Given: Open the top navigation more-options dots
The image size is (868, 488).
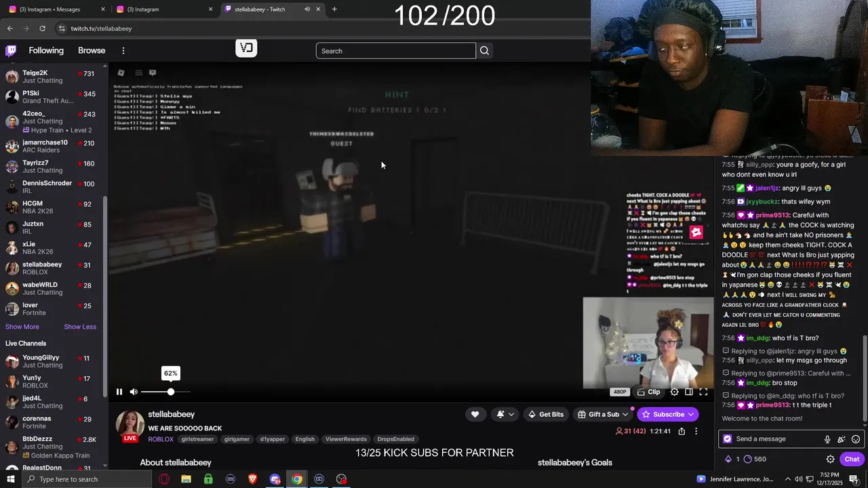Looking at the screenshot, I should [x=123, y=50].
